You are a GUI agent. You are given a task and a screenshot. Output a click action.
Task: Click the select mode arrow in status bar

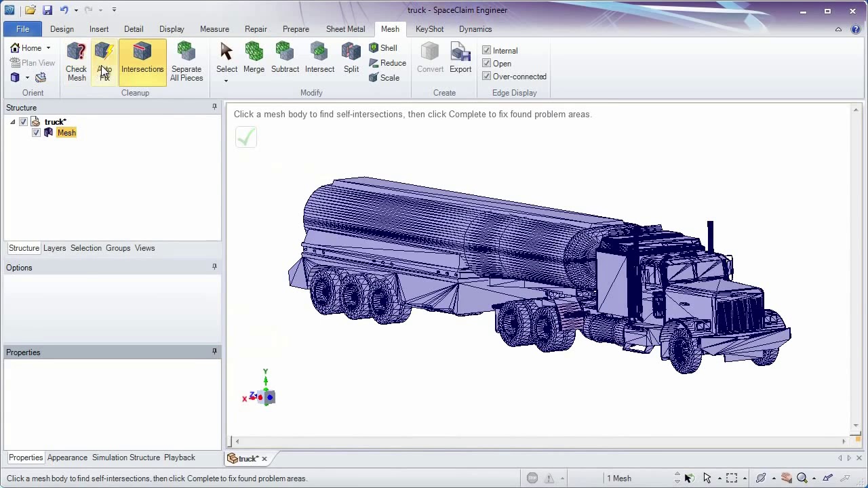[707, 478]
